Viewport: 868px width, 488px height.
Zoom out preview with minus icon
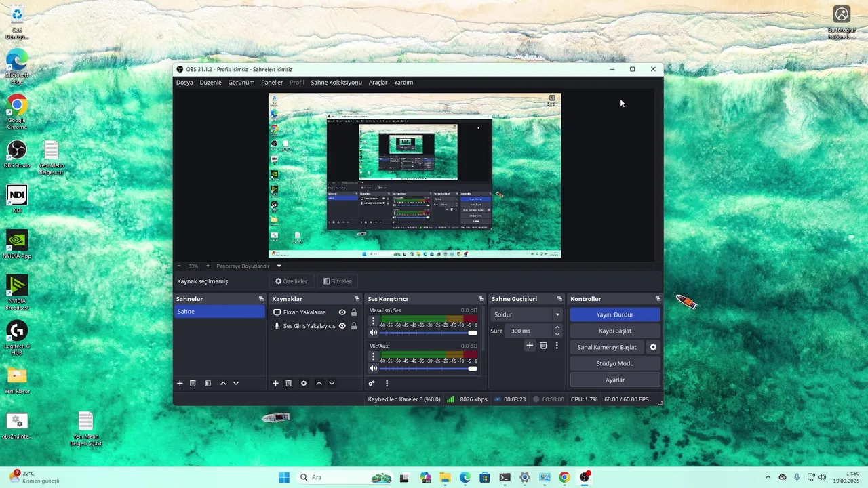[x=179, y=266]
